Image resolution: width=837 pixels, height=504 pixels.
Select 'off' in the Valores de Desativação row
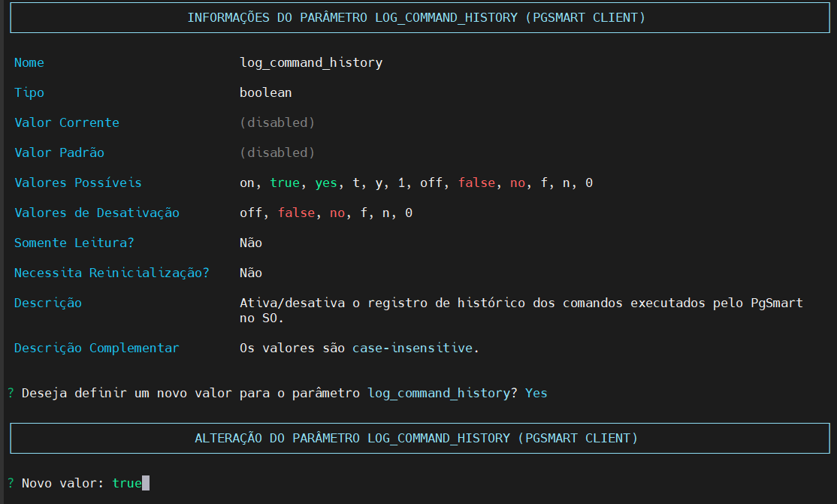pos(251,213)
